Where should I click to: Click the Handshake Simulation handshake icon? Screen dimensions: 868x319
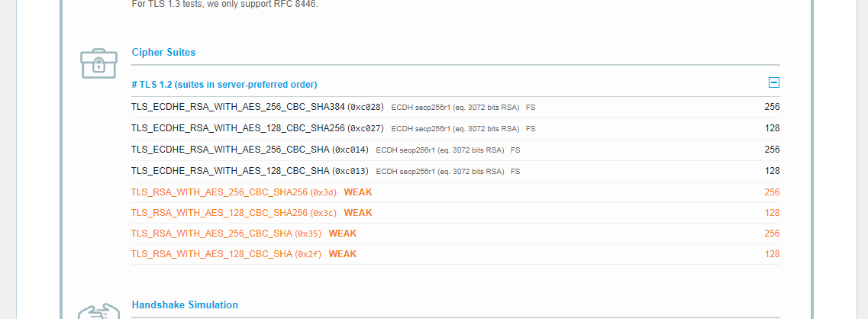[x=98, y=311]
